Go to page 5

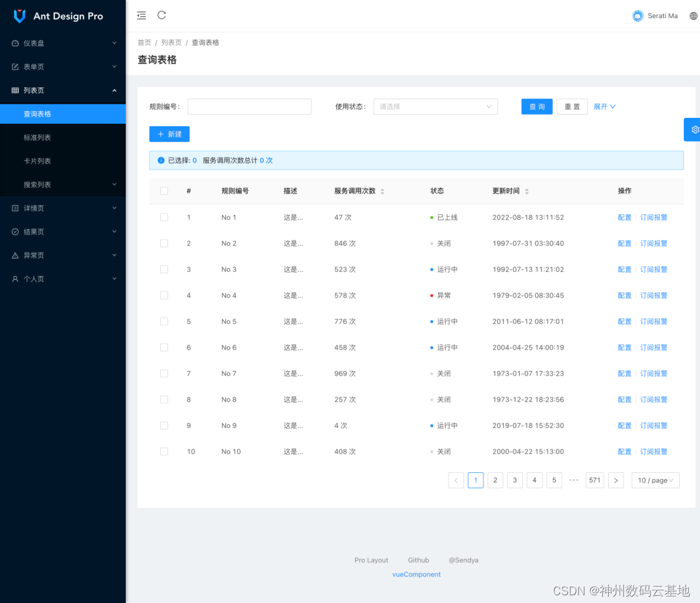click(x=554, y=481)
